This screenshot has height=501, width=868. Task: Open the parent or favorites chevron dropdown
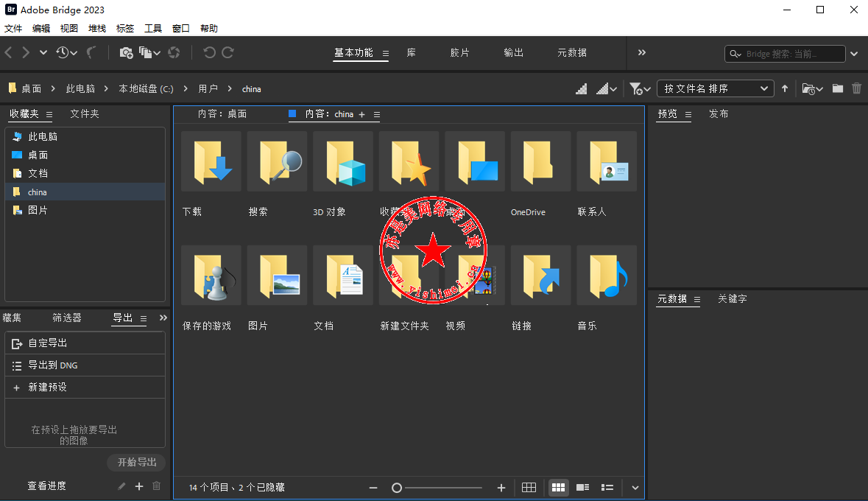coord(43,52)
